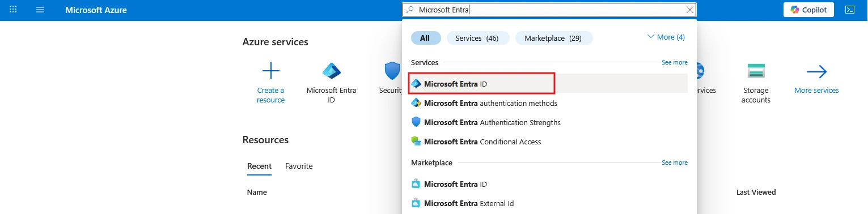Switch to the Favorite resources tab
The image size is (868, 214).
(299, 166)
